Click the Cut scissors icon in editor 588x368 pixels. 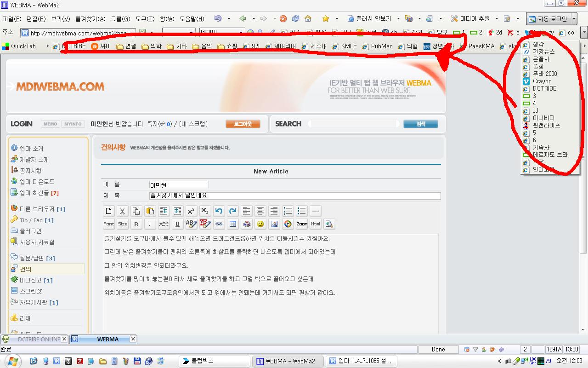(x=122, y=211)
